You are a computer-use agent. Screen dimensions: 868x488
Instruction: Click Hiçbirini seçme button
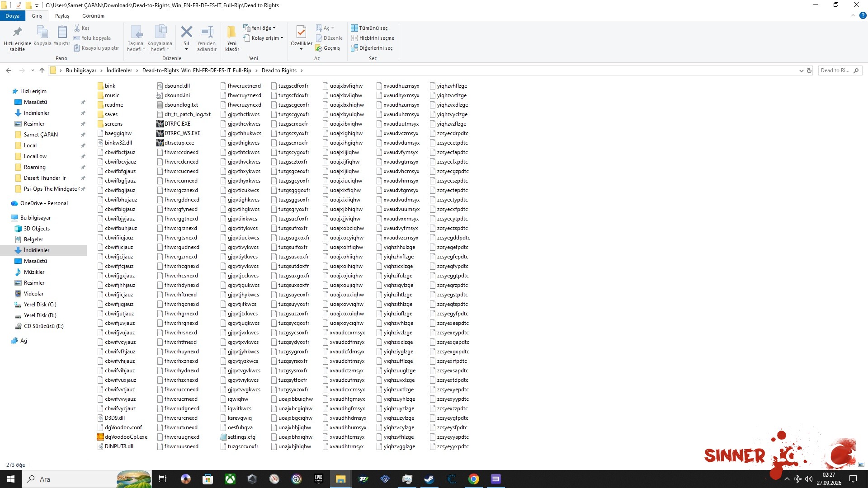pos(373,38)
